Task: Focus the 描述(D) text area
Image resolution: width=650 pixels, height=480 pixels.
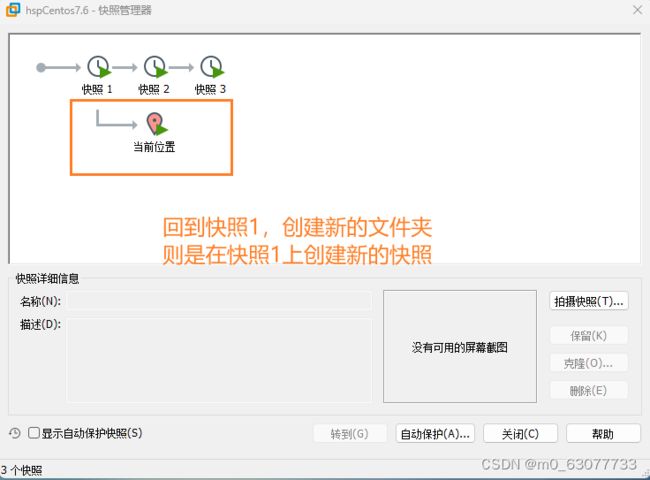Action: pyautogui.click(x=219, y=360)
